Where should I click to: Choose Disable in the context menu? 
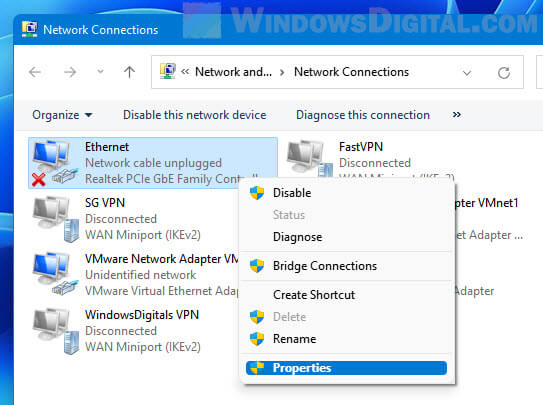point(347,193)
